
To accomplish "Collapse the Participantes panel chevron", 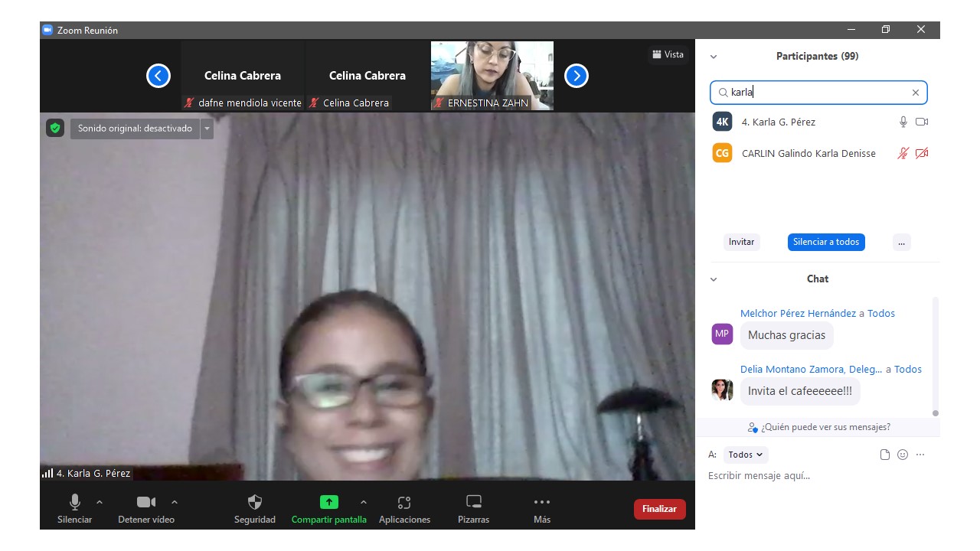I will coord(714,57).
